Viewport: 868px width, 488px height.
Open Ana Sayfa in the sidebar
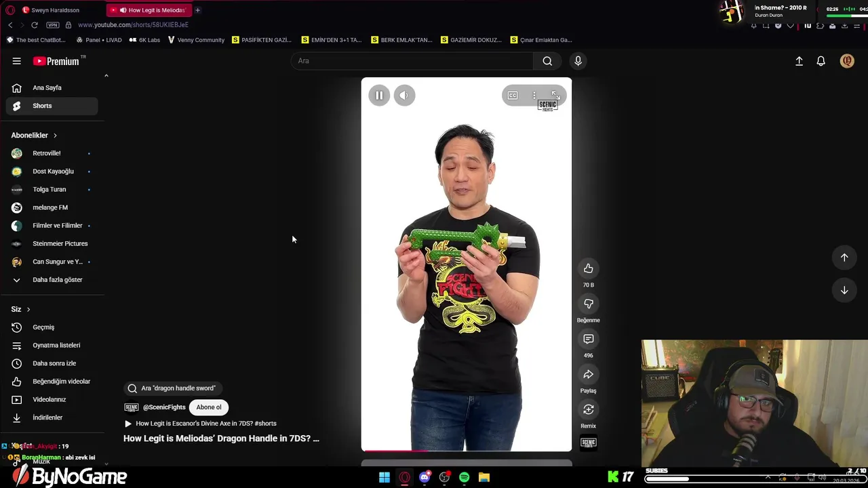point(52,87)
